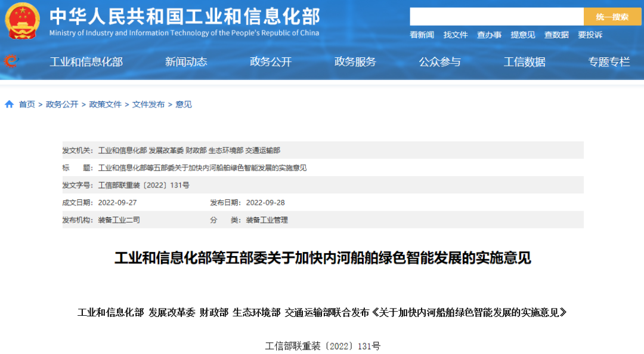Viewport: 644px width, 354px height.
Task: Select the 政务公开 navigation menu
Action: pyautogui.click(x=271, y=62)
